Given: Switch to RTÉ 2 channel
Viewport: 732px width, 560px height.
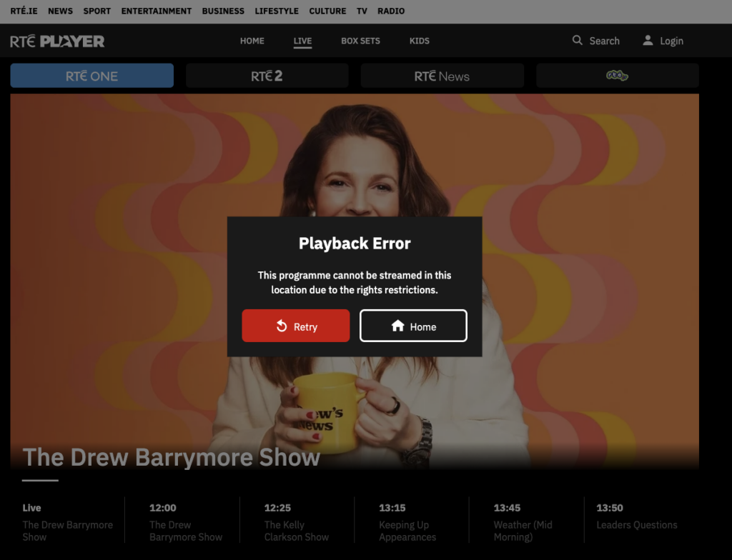Looking at the screenshot, I should tap(267, 76).
